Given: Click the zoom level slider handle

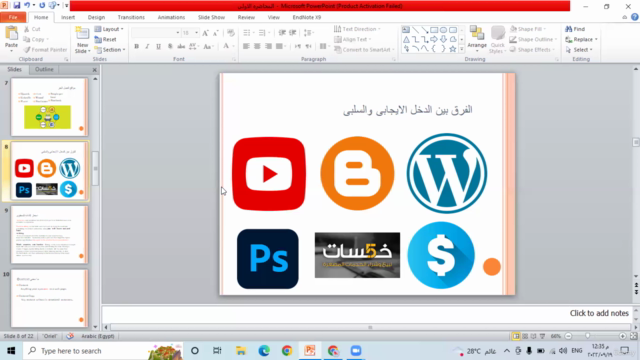Looking at the screenshot, I should pos(588,336).
